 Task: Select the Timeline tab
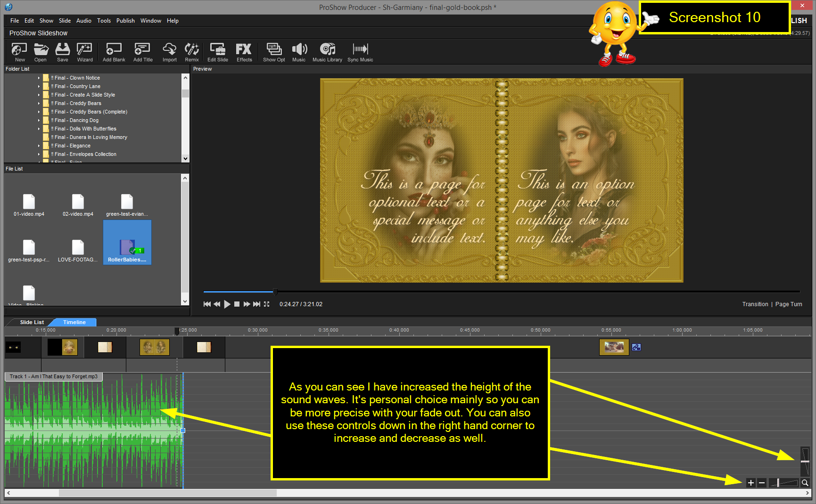point(74,323)
